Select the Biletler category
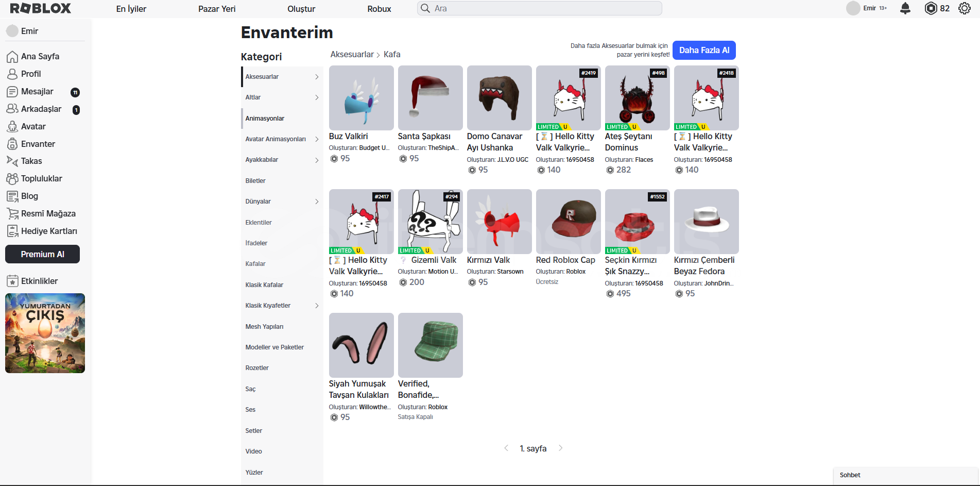 (x=282, y=181)
